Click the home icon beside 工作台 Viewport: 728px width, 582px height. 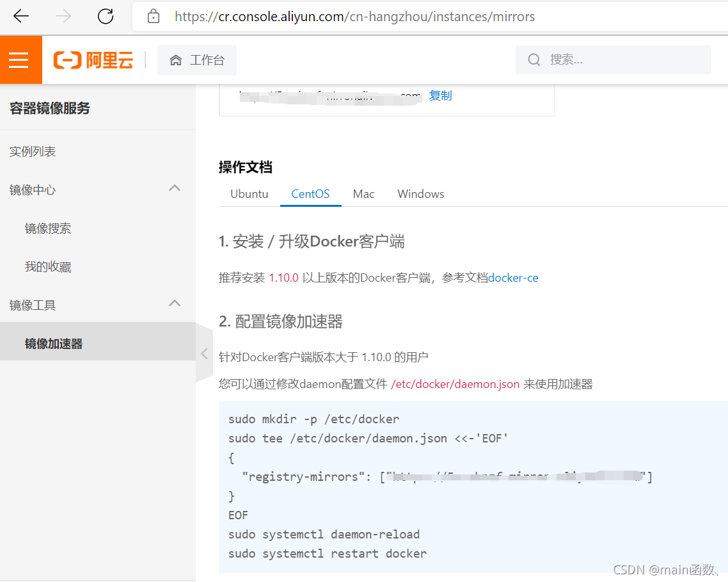tap(175, 60)
